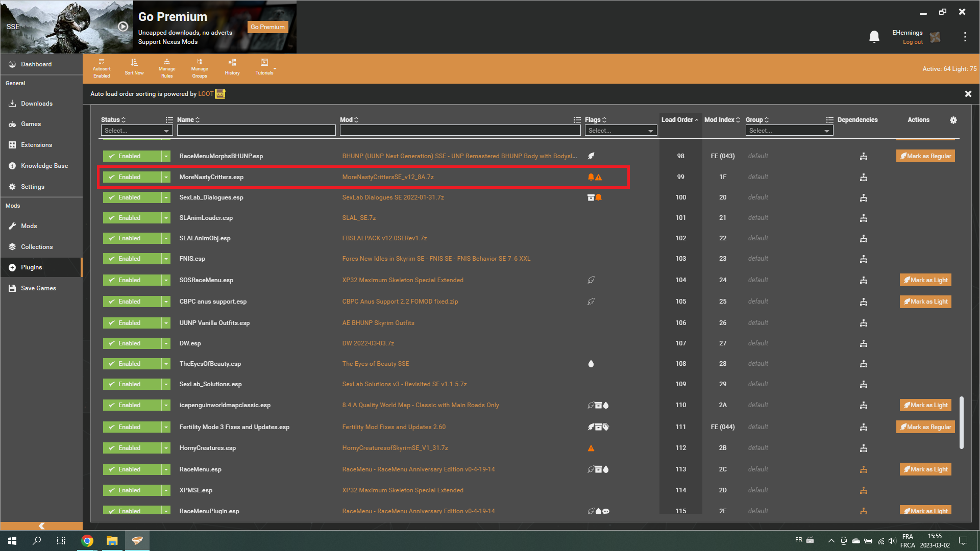Open dependencies icon for SLALAnimObj.esp
The height and width of the screenshot is (551, 980).
pyautogui.click(x=864, y=238)
